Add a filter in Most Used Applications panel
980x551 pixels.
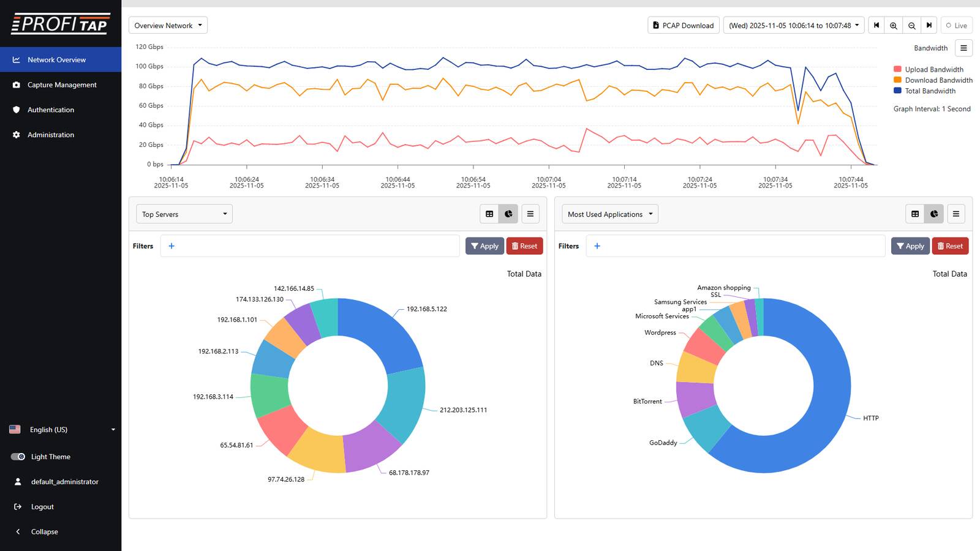[x=597, y=246]
